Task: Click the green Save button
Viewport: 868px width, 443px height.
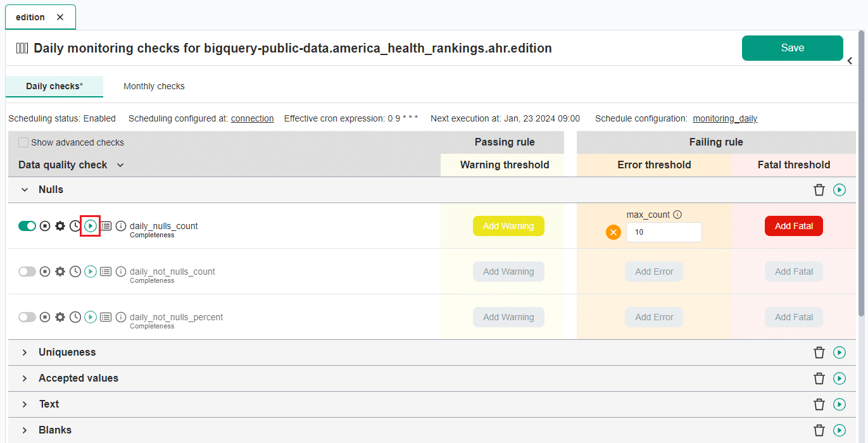Action: click(792, 47)
